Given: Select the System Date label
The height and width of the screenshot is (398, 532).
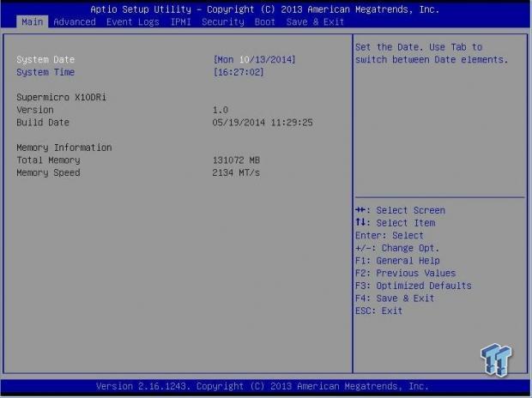Looking at the screenshot, I should pyautogui.click(x=45, y=60).
